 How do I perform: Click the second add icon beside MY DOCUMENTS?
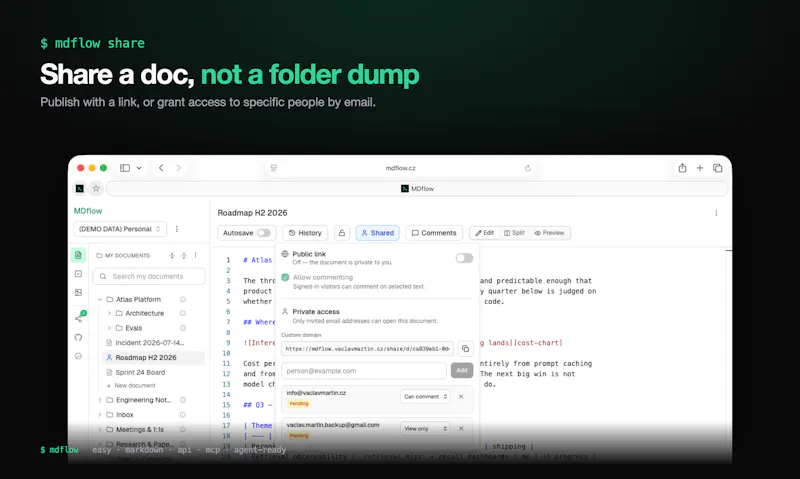(184, 256)
